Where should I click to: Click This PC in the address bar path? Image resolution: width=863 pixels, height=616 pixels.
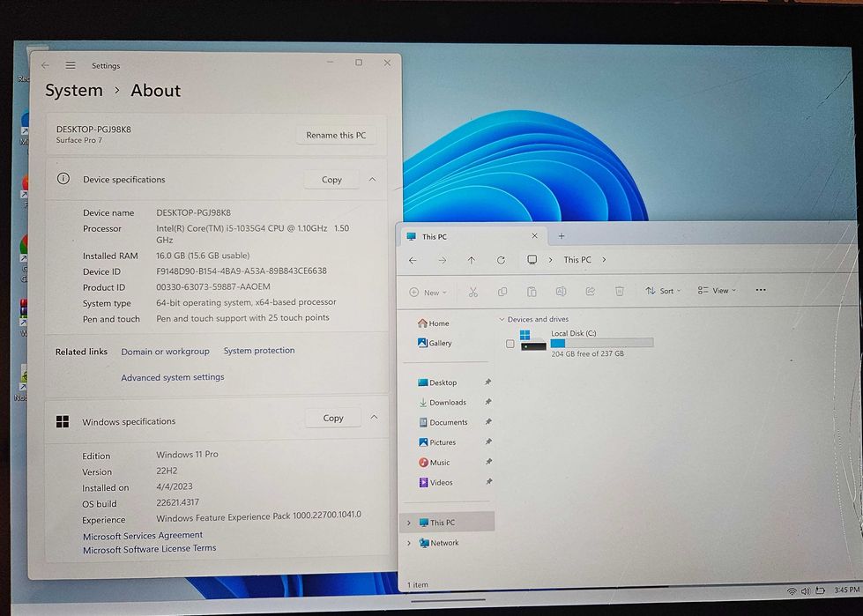click(x=577, y=260)
